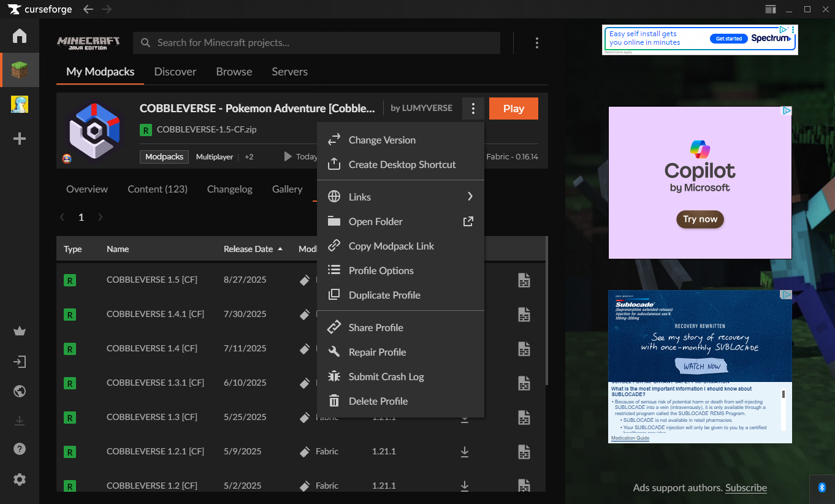Switch to the Discover tab

point(175,72)
